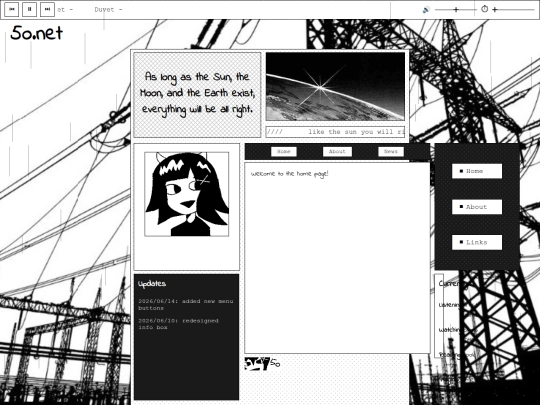Screen dimensions: 540x405
Task: Open About in the top navigation bar
Action: point(337,152)
